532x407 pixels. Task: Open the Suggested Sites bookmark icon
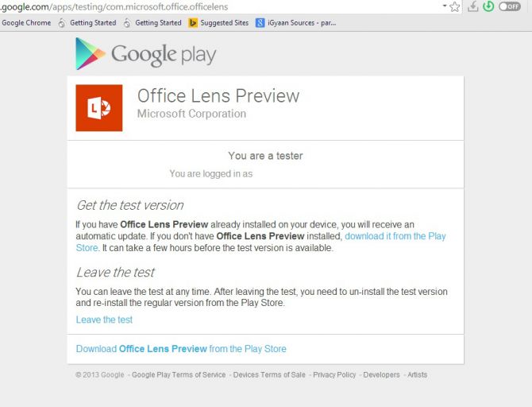click(x=193, y=23)
